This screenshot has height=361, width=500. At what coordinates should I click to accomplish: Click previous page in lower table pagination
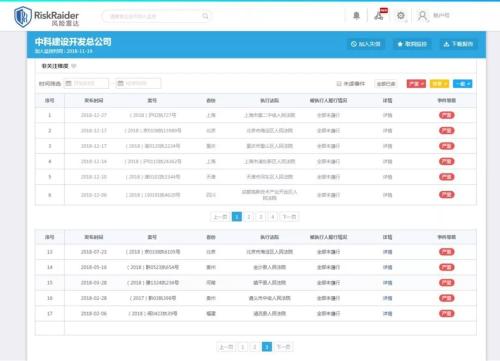[x=226, y=347]
